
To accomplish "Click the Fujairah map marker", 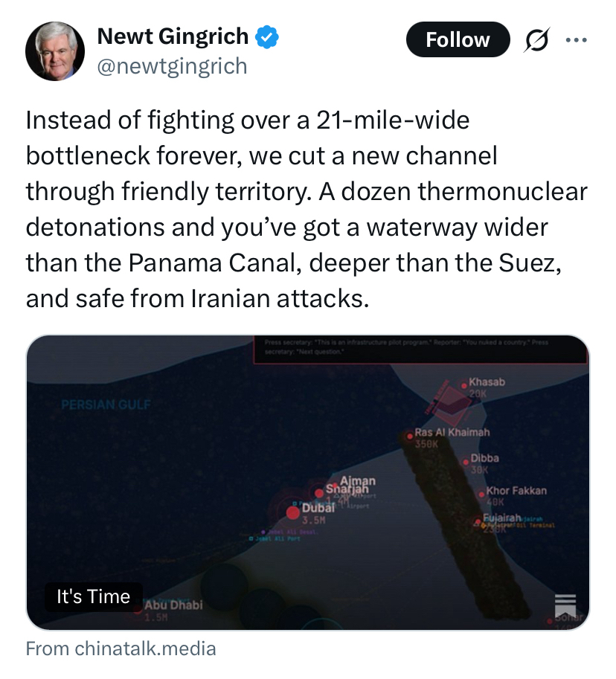I will point(478,522).
